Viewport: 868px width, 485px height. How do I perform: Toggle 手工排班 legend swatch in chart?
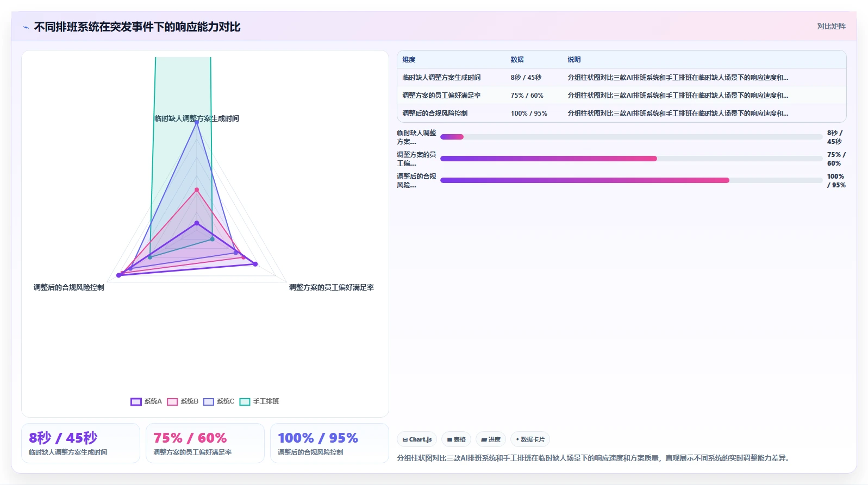(x=245, y=402)
